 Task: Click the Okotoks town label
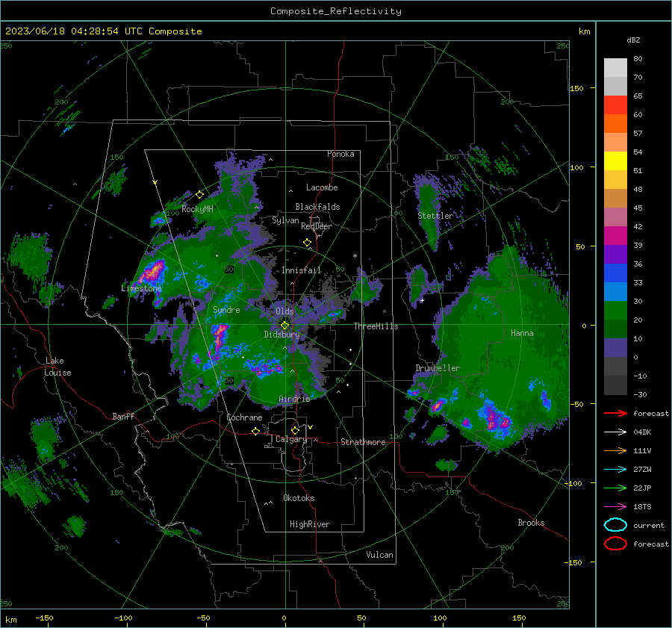pyautogui.click(x=299, y=498)
